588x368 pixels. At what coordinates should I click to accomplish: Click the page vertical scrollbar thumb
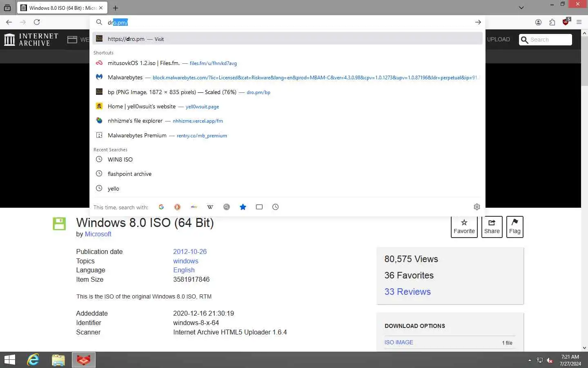(x=585, y=61)
